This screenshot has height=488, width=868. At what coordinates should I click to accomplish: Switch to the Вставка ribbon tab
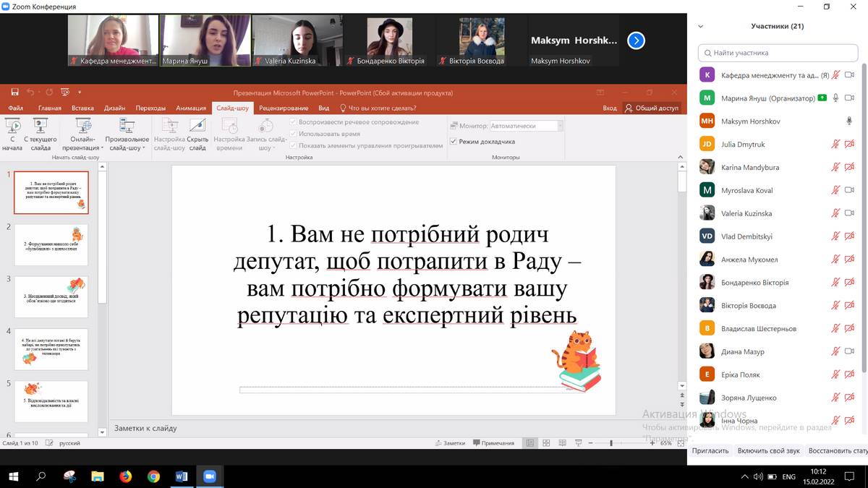tap(82, 108)
